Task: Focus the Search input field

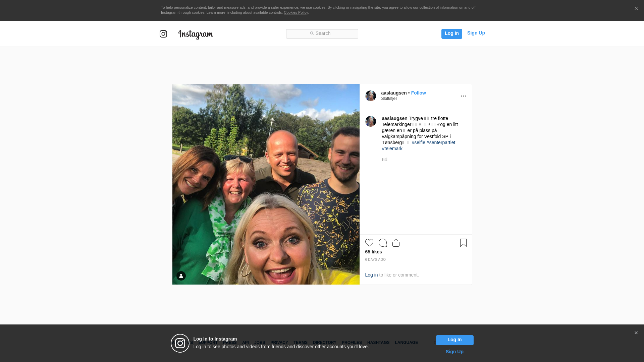Action: 322,34
